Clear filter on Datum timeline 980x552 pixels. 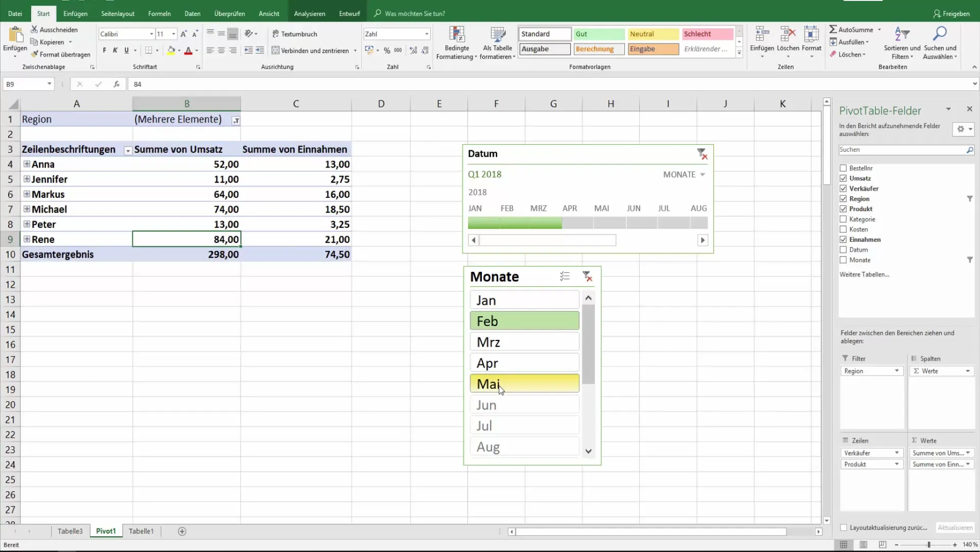702,154
